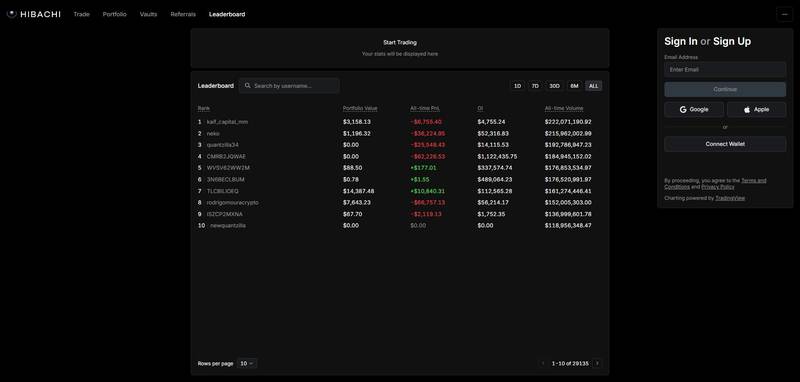Viewport: 800px width, 382px height.
Task: Go to the previous leaderboard page
Action: 543,364
